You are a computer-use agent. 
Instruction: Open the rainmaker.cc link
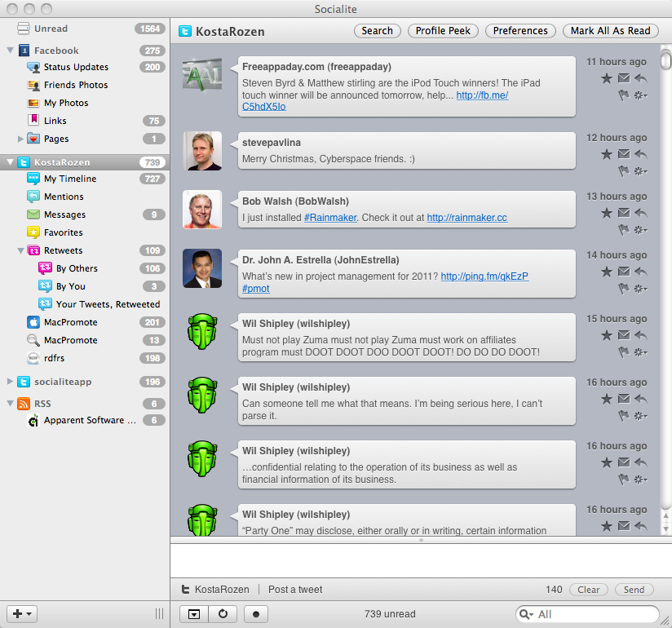pyautogui.click(x=466, y=217)
